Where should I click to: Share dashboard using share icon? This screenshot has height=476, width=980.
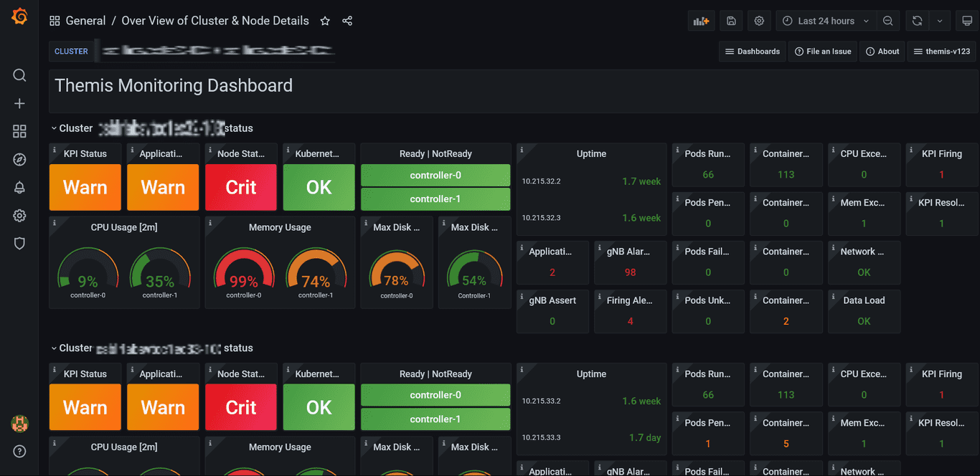click(347, 21)
